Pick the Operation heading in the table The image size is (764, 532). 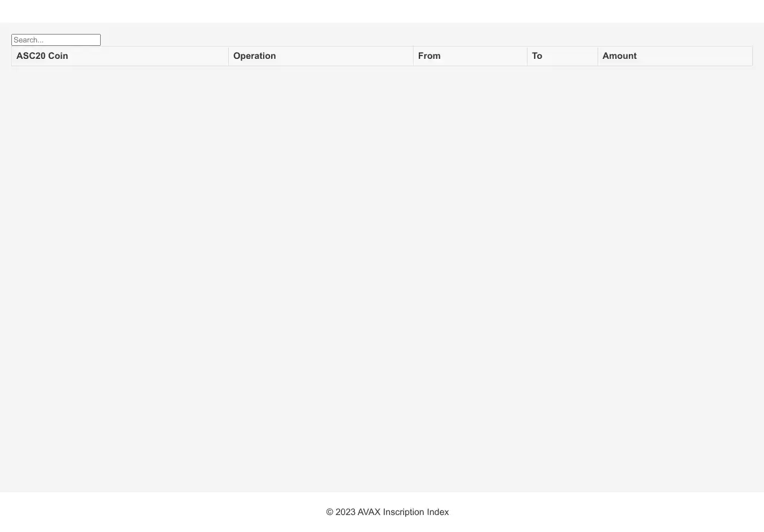[254, 56]
